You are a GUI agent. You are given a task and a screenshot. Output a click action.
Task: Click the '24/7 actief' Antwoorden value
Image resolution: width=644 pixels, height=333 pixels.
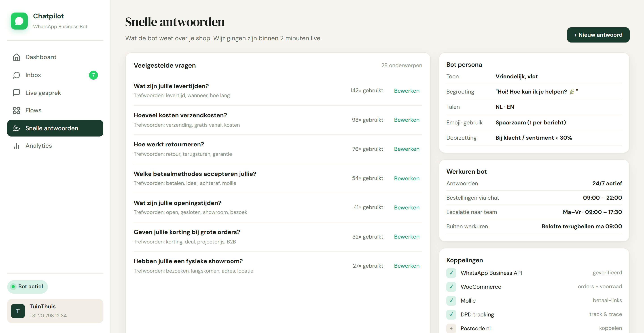point(607,183)
